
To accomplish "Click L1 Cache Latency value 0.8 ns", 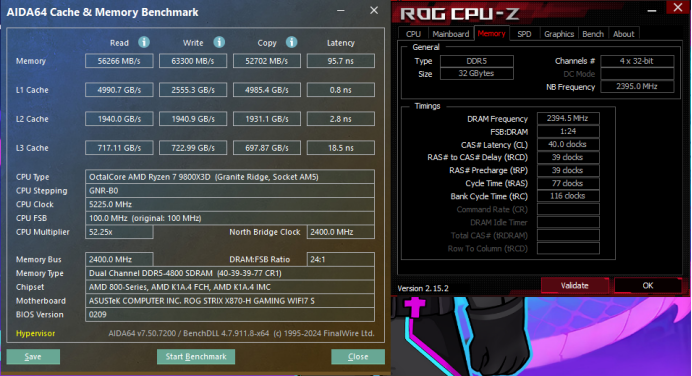I will coord(341,90).
